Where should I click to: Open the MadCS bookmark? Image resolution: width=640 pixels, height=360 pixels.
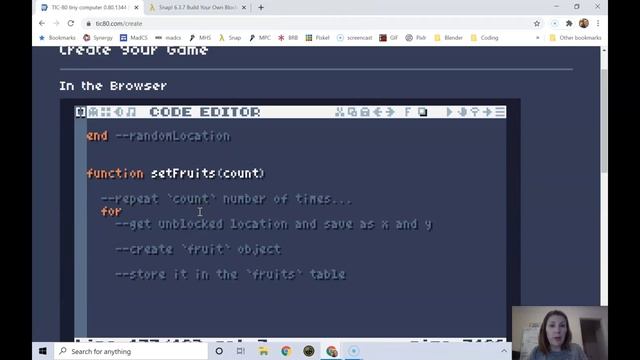tap(133, 38)
